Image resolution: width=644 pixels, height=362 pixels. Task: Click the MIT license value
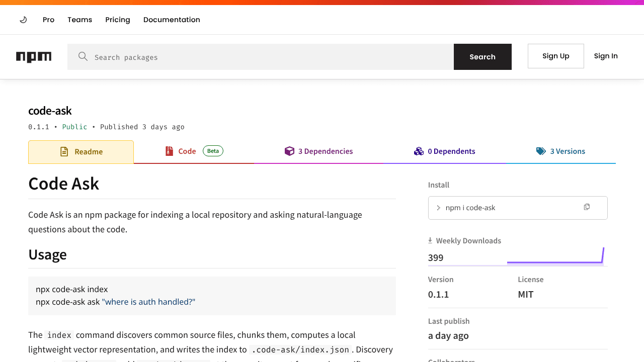tap(526, 295)
